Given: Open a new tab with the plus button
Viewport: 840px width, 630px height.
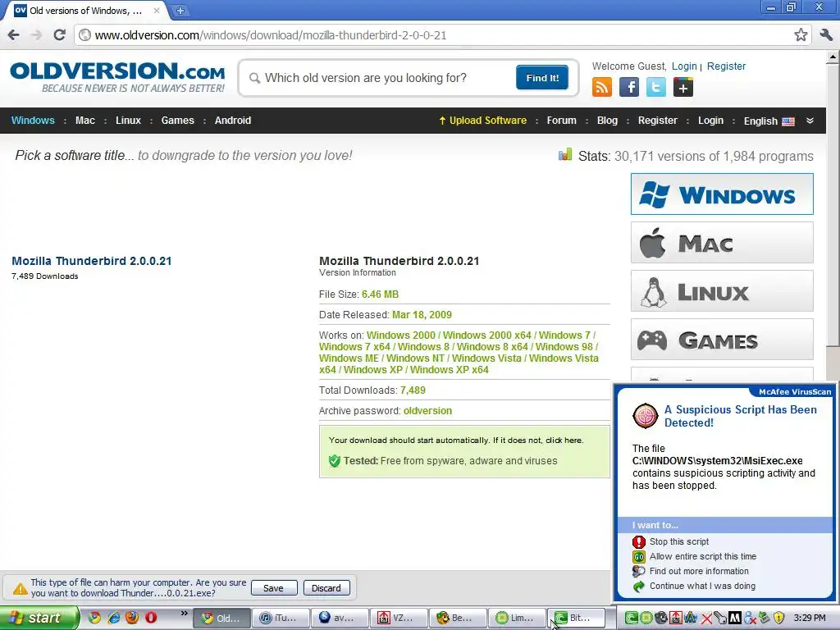Looking at the screenshot, I should [180, 10].
